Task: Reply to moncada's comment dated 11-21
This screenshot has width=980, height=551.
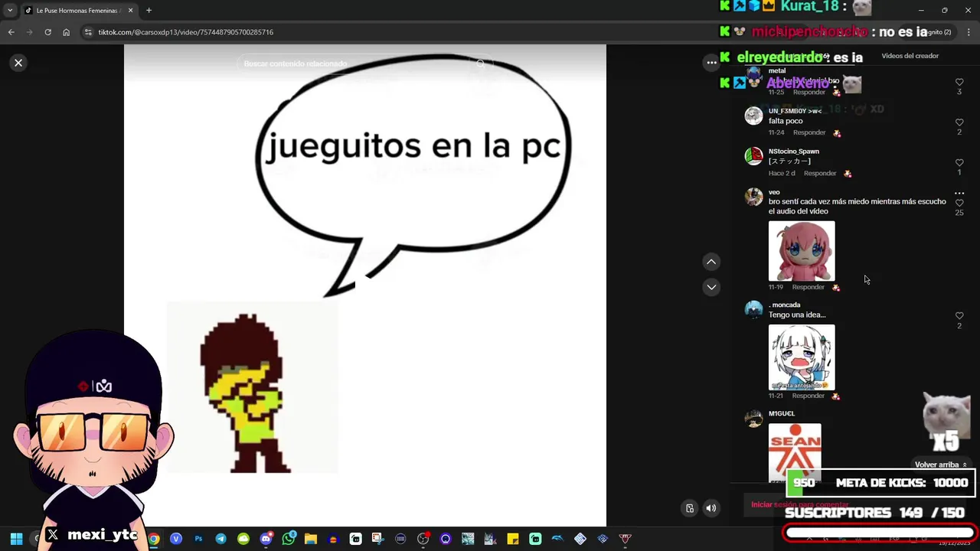Action: 808,396
